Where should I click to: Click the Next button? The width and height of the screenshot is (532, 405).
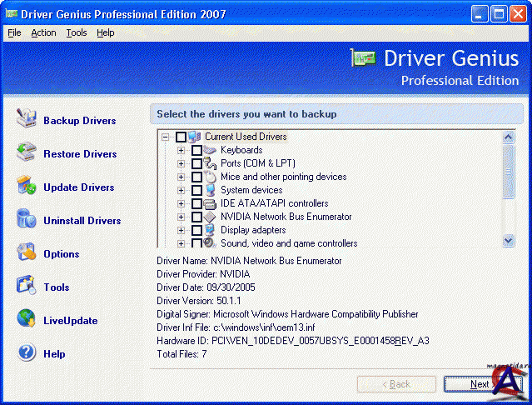tap(480, 384)
